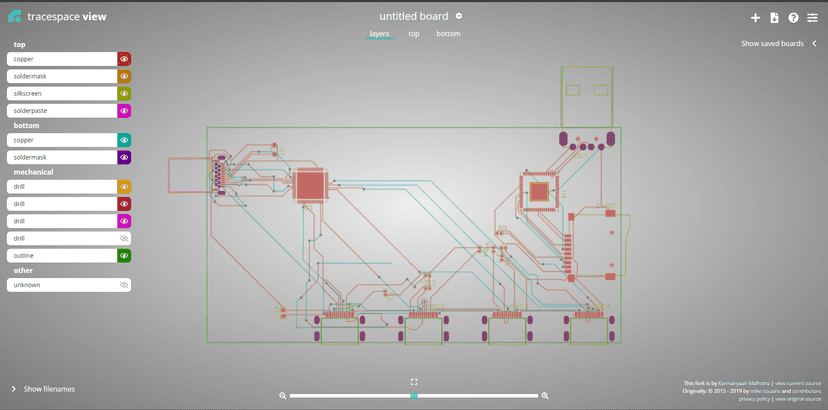Screen dimensions: 828x410
Task: Switch to the top view tab
Action: 414,34
